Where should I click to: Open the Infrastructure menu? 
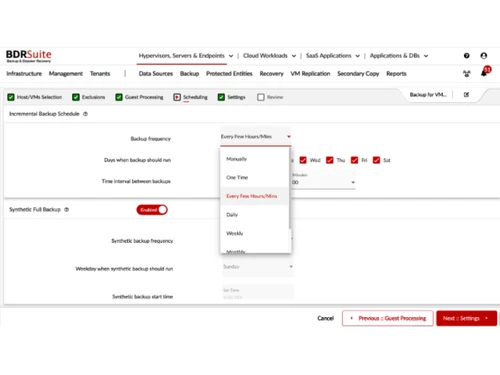coord(24,74)
